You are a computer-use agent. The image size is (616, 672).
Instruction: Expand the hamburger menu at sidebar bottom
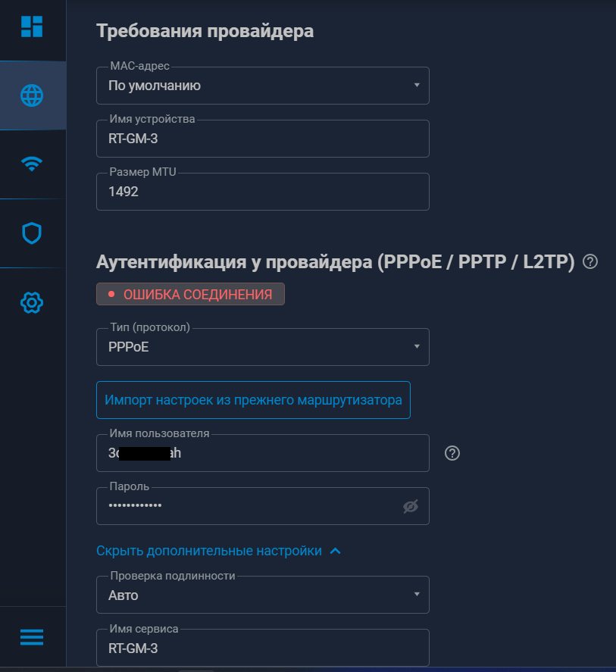tap(32, 637)
